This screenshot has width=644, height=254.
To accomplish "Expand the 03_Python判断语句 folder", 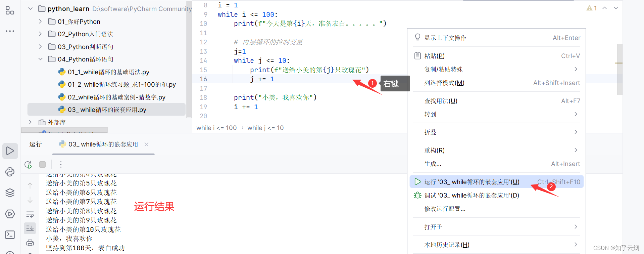I will point(40,46).
